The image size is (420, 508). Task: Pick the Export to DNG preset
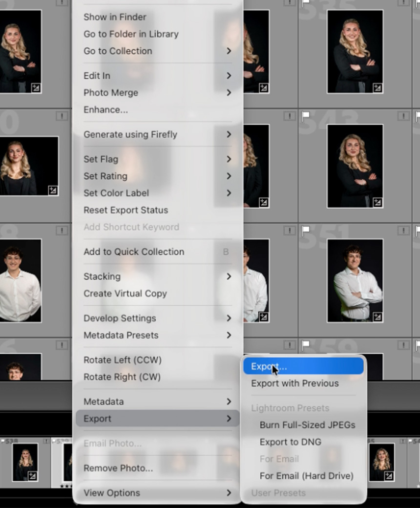(x=303, y=442)
